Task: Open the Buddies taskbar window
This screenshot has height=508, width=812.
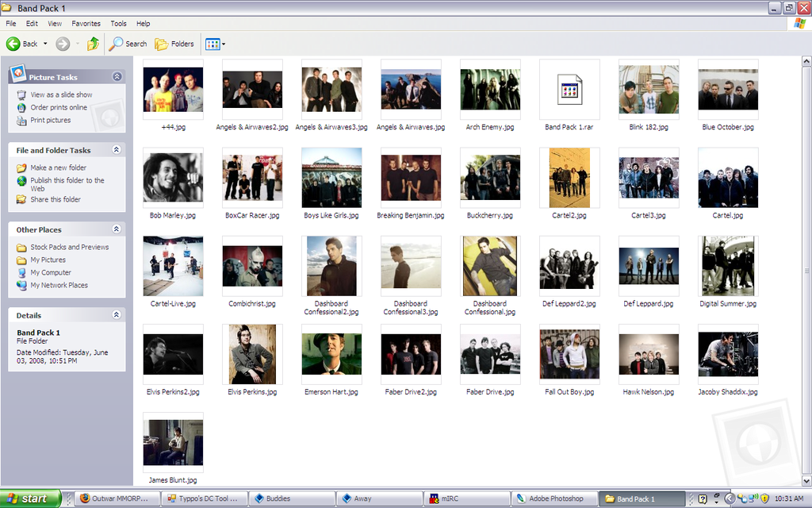Action: tap(291, 498)
